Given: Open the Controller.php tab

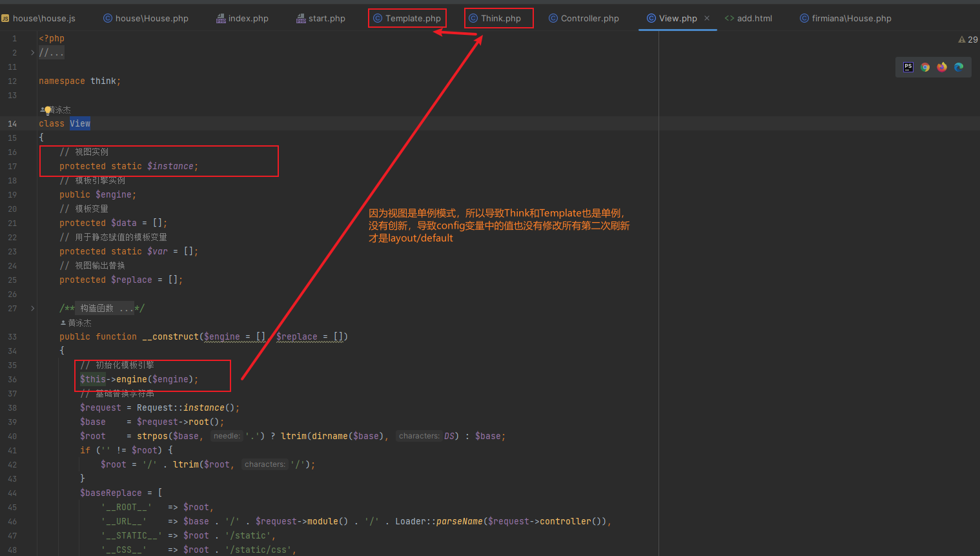Looking at the screenshot, I should click(584, 18).
